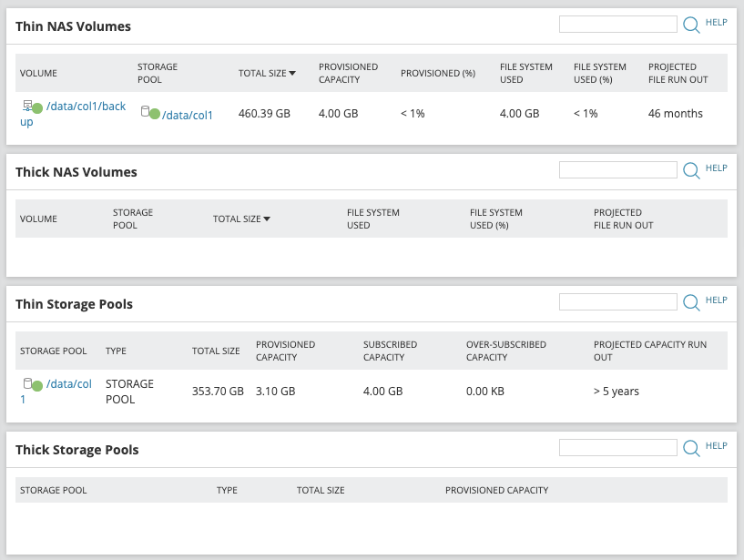Sort Thick NAS Volumes by Total Size
744x560 pixels.
[241, 219]
